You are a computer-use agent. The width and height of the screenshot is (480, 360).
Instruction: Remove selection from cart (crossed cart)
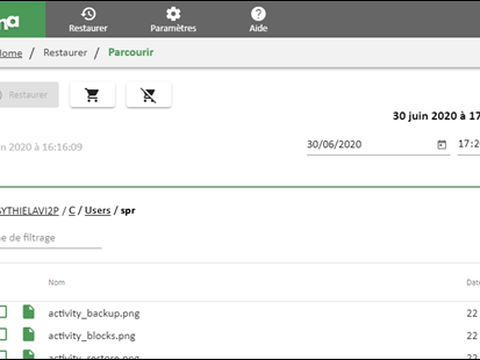149,95
